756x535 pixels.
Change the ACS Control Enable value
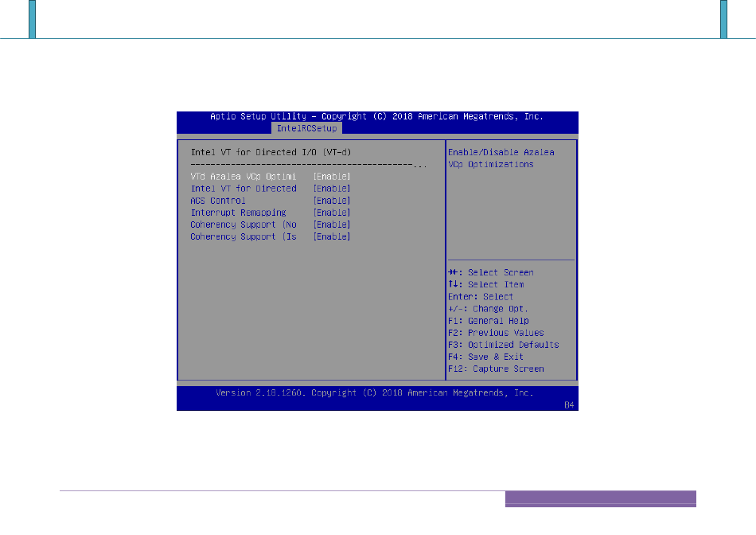click(332, 201)
